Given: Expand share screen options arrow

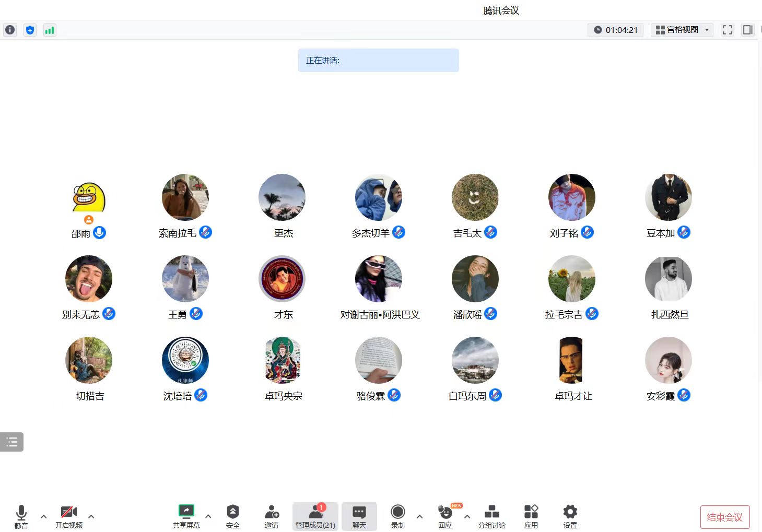Looking at the screenshot, I should (x=208, y=516).
